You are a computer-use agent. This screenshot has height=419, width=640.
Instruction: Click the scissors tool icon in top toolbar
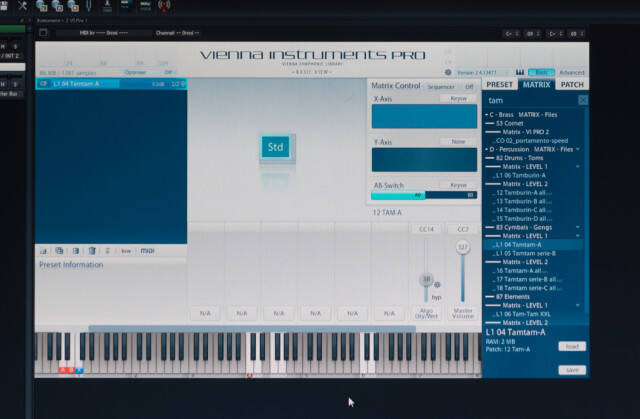click(x=22, y=5)
